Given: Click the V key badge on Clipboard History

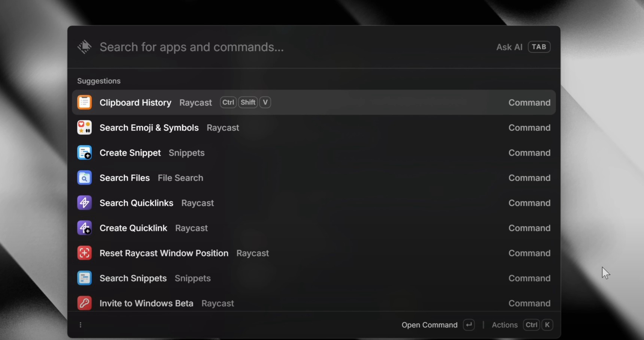Looking at the screenshot, I should tap(265, 102).
